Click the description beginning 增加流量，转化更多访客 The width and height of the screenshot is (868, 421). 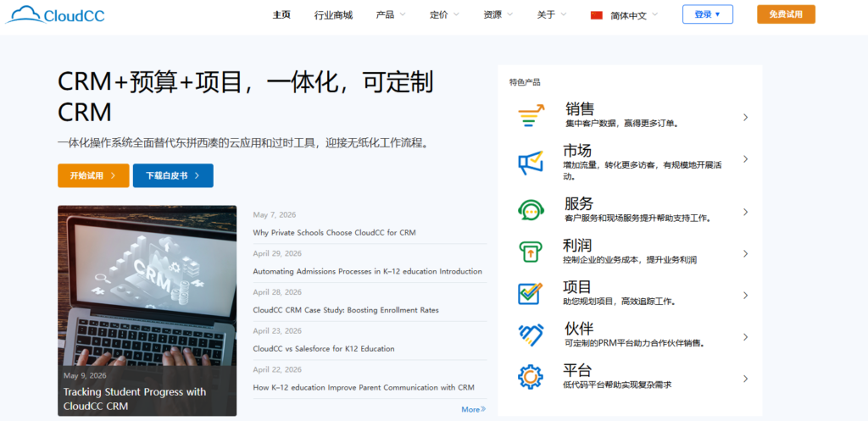pyautogui.click(x=643, y=170)
